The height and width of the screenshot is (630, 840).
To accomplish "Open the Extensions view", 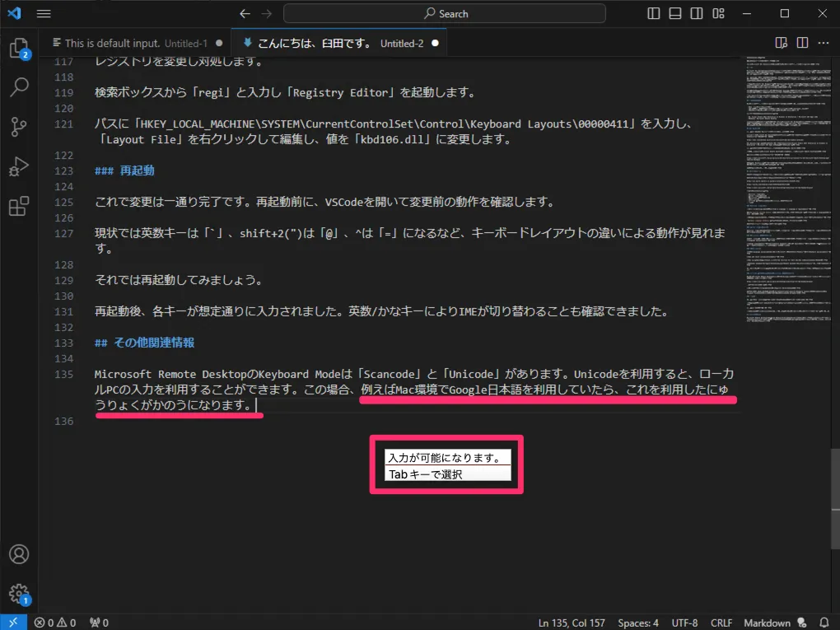I will [19, 207].
